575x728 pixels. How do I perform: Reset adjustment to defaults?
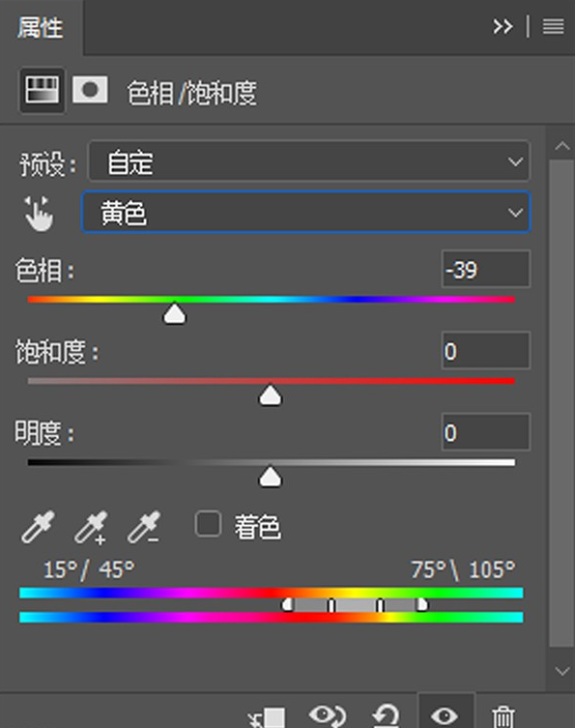pos(387,715)
